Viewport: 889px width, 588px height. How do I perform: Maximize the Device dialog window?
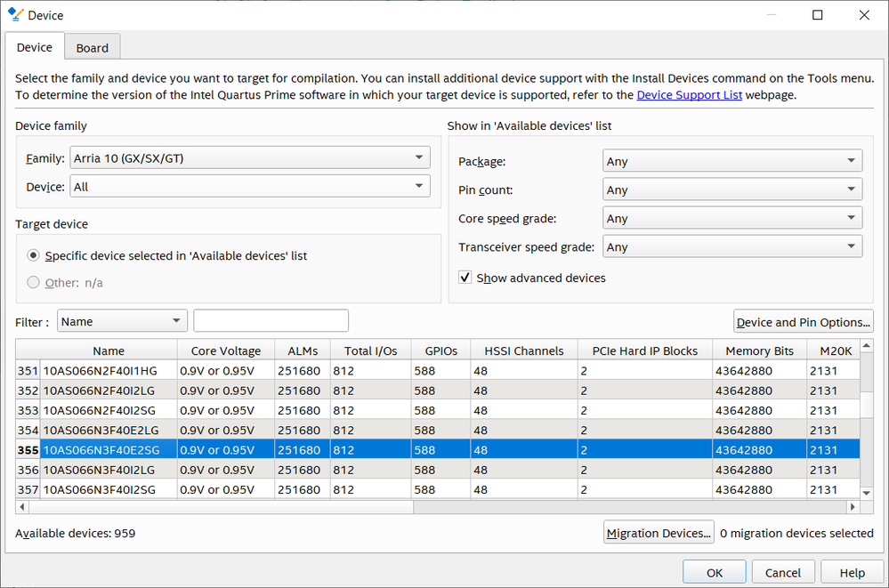(x=817, y=15)
